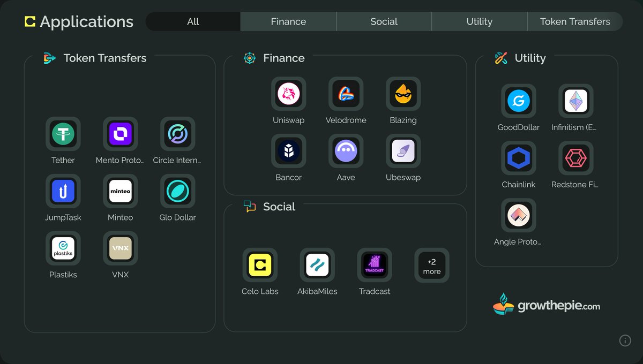Image resolution: width=643 pixels, height=364 pixels.
Task: Click the "Aave" label text
Action: [x=346, y=177]
